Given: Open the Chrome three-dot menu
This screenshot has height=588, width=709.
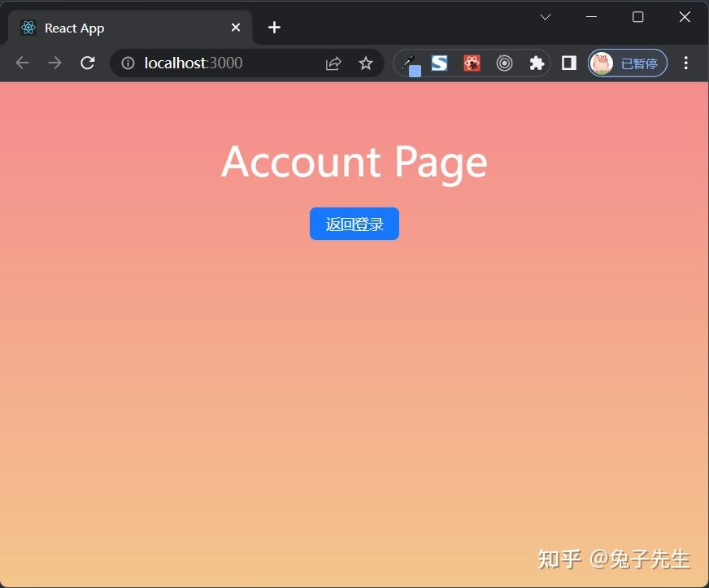Looking at the screenshot, I should pyautogui.click(x=686, y=63).
